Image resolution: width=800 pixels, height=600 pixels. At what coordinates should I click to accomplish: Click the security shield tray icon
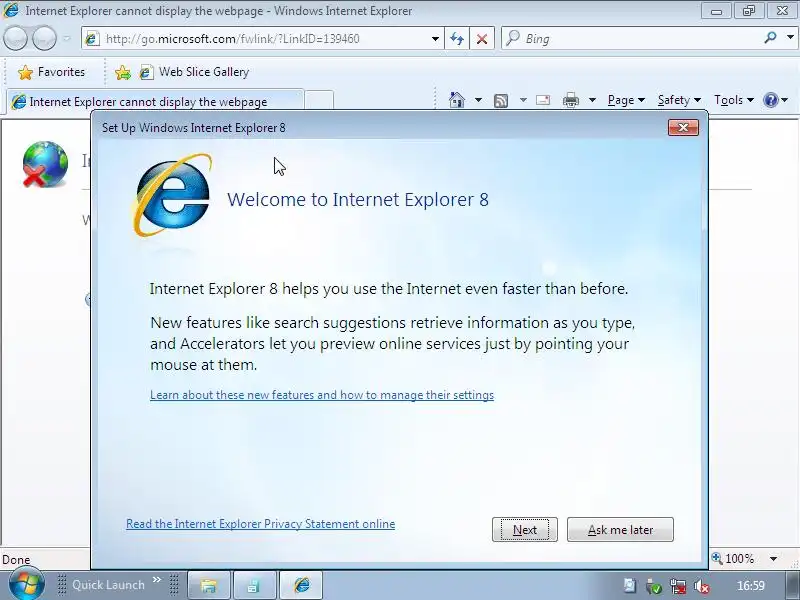tap(653, 586)
